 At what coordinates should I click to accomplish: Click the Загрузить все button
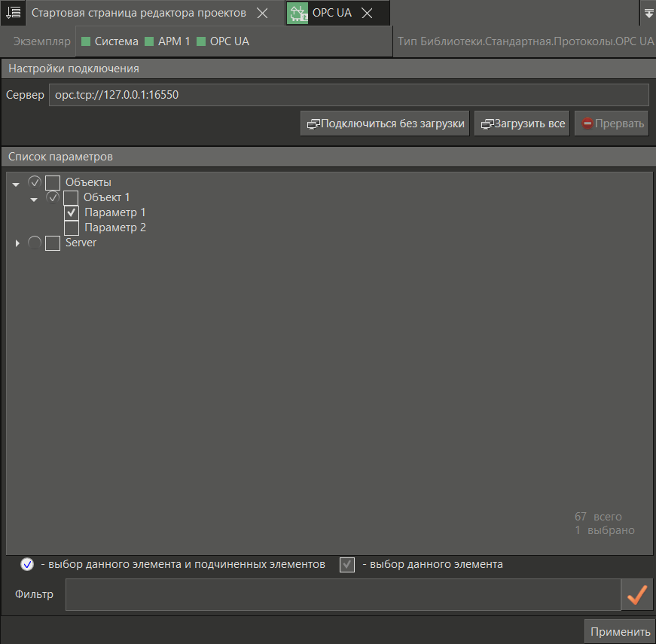coord(522,124)
